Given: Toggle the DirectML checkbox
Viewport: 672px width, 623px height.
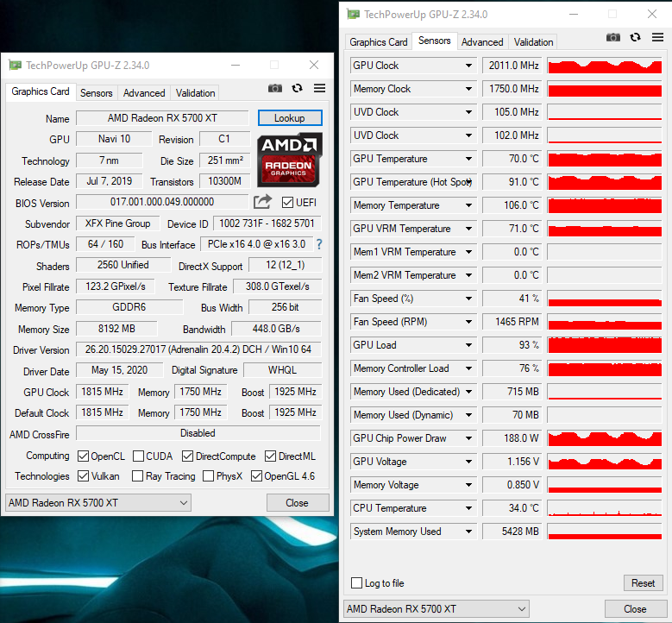Looking at the screenshot, I should 270,456.
